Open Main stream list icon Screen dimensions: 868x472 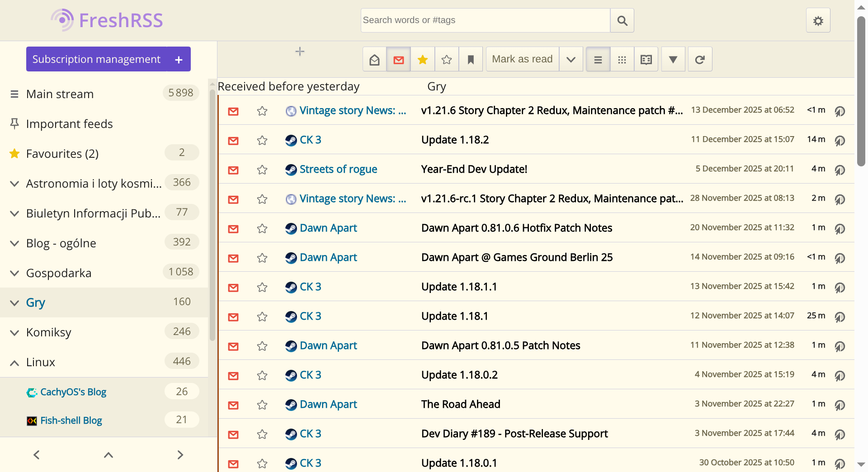point(14,94)
